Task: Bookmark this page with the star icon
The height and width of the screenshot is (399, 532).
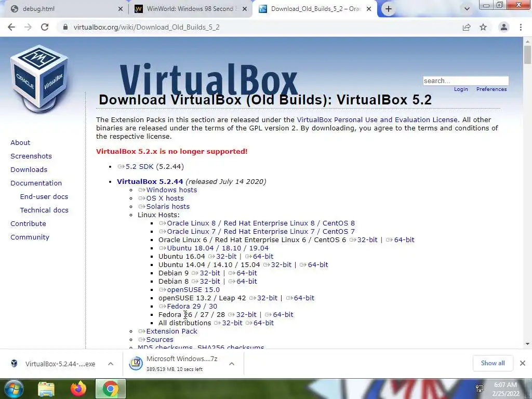Action: (483, 27)
